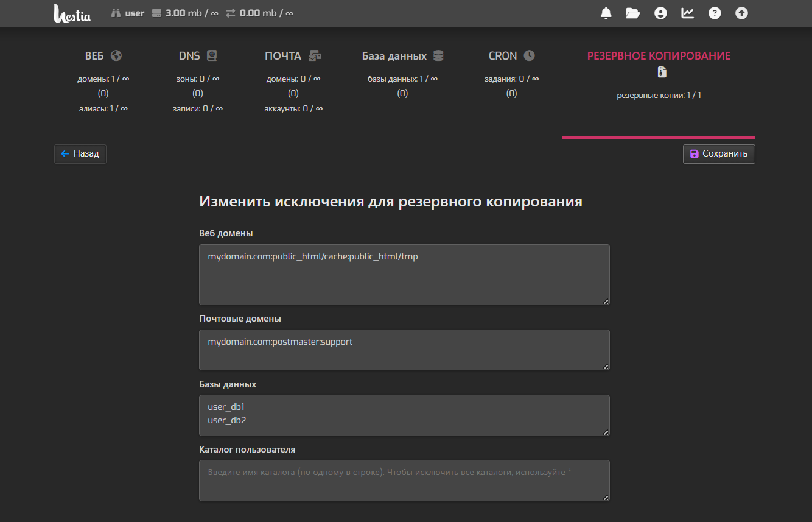Click the resize handle of Веб домены textarea
The height and width of the screenshot is (522, 812).
click(606, 301)
